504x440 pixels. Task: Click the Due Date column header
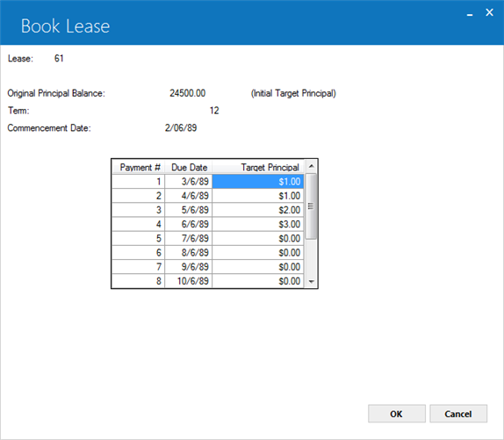click(189, 167)
